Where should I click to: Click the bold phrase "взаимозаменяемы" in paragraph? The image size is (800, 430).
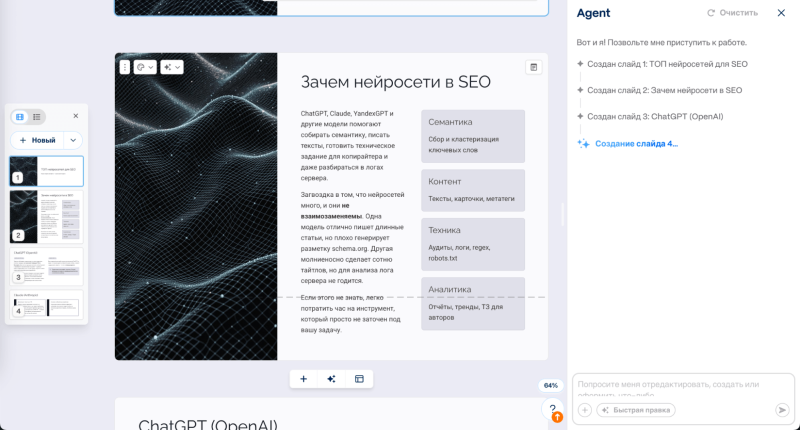[331, 216]
